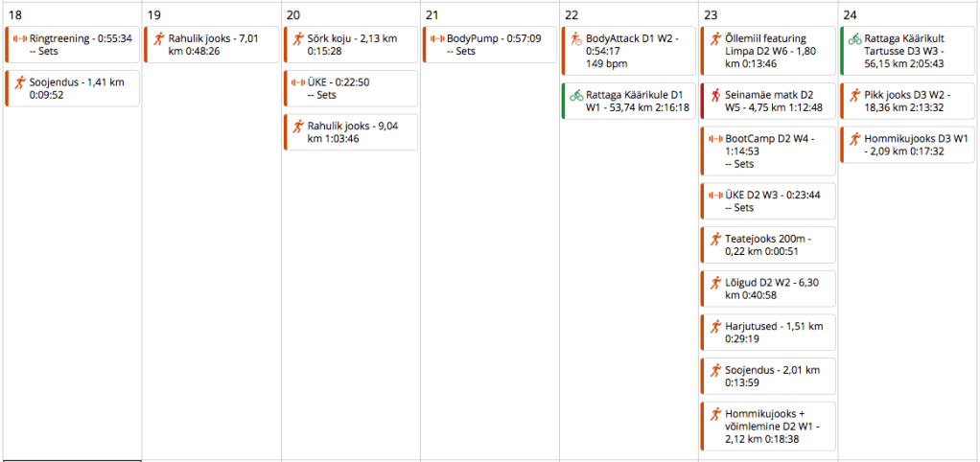Screen dimensions: 980x462
Task: Select day 21 in the calendar
Action: pos(432,14)
